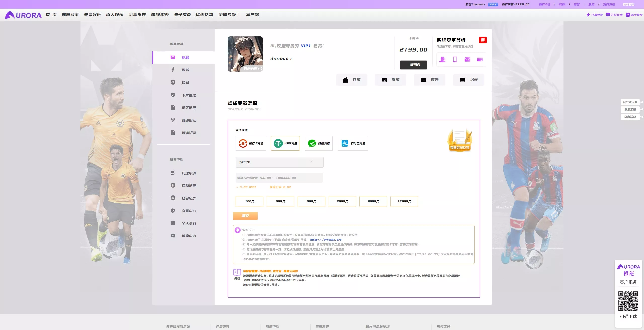Open 赞助专题 in the main navigation
644x330 pixels.
point(227,15)
